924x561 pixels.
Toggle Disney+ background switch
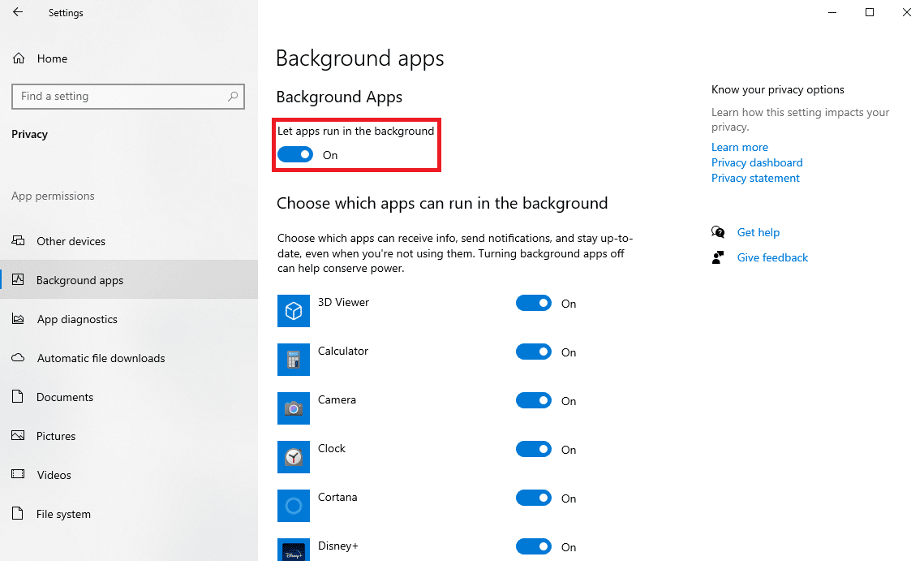click(x=534, y=546)
